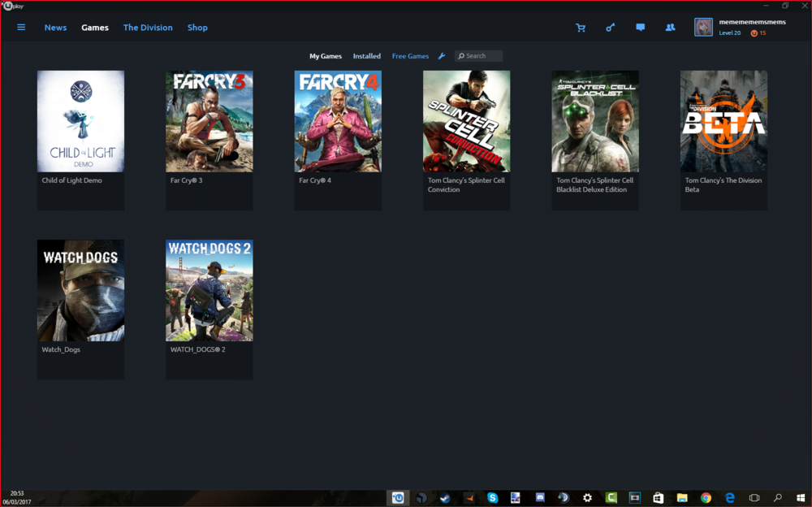
Task: Click the Uplay coins icon
Action: (x=754, y=33)
